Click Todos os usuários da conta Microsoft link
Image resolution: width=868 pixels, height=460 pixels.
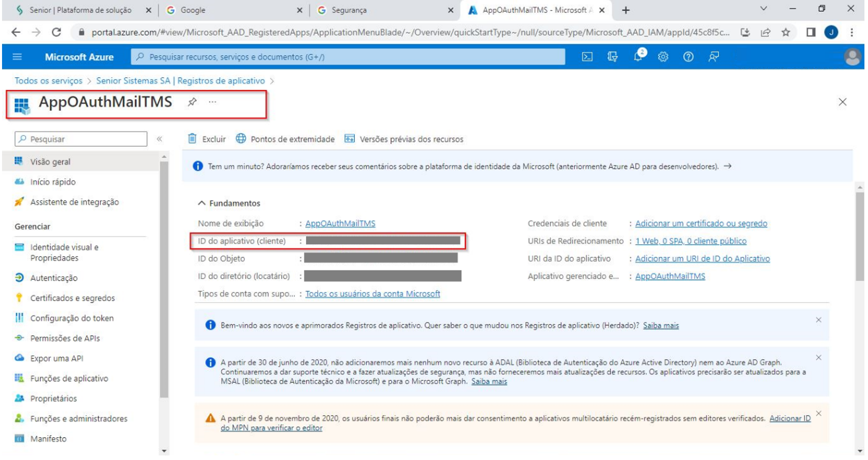coord(373,294)
